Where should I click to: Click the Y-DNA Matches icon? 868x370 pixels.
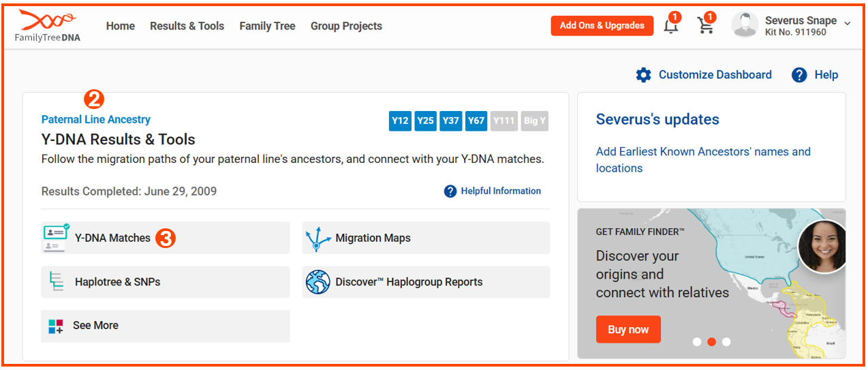[56, 238]
